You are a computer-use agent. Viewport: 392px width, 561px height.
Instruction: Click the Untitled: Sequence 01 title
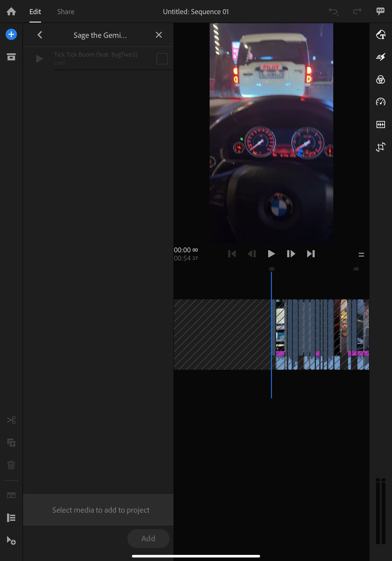pos(196,12)
